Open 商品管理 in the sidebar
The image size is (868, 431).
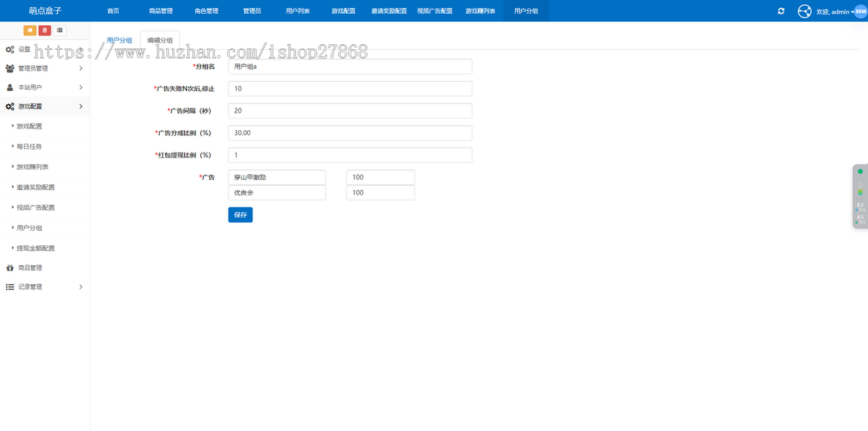(x=30, y=268)
